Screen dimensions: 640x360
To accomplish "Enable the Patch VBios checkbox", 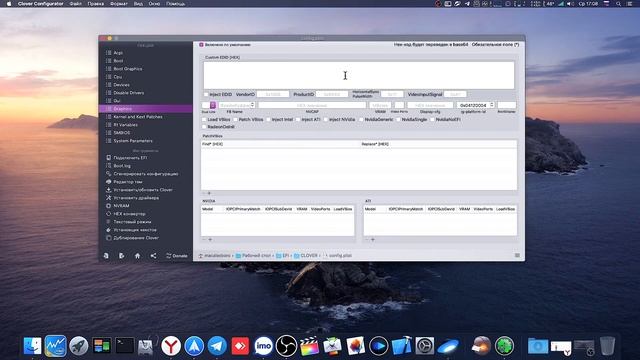I will click(x=236, y=120).
